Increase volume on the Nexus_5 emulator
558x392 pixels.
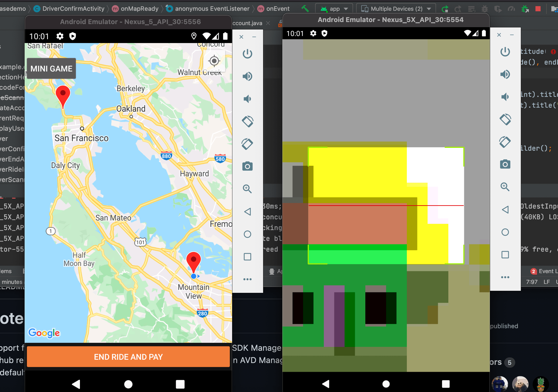(x=247, y=76)
